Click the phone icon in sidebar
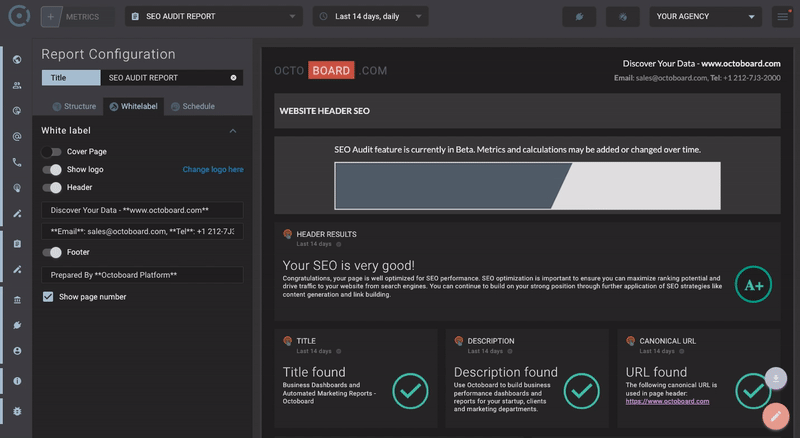This screenshot has width=800, height=438. 17,162
